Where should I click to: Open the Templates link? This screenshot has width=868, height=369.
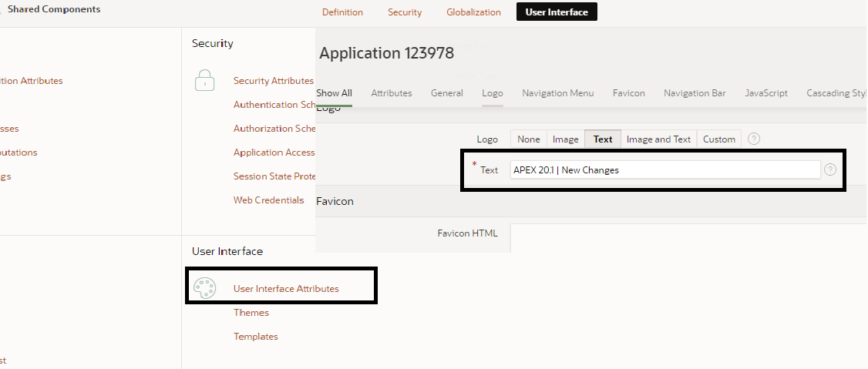[x=256, y=337]
